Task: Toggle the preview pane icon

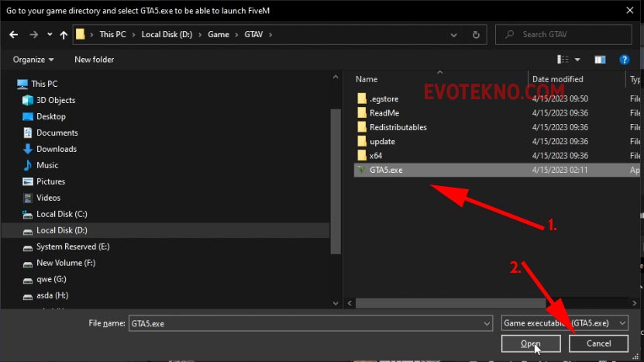Action: point(600,60)
